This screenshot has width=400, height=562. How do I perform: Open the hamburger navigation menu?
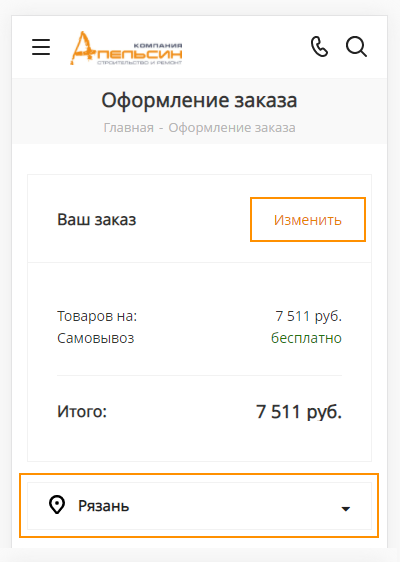pos(41,47)
